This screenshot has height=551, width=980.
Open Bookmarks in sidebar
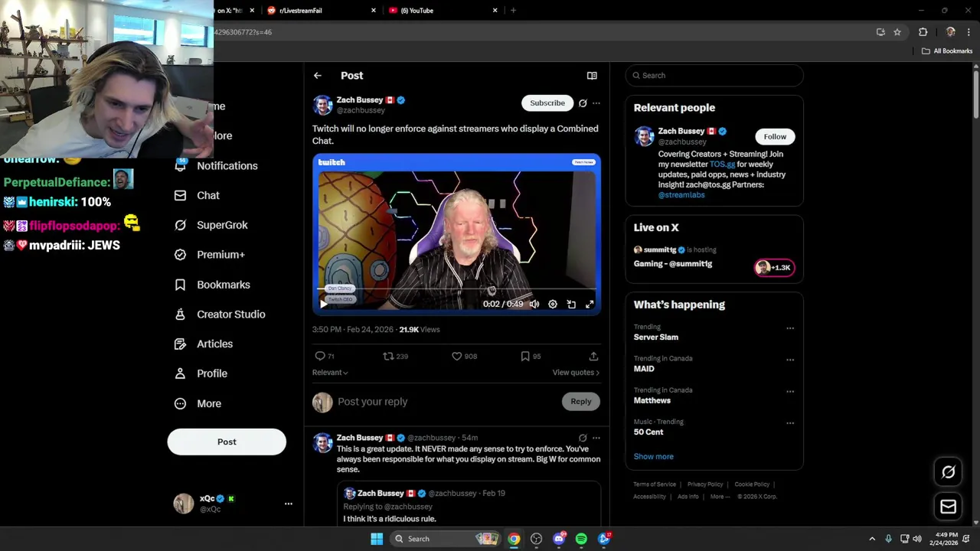(x=213, y=285)
